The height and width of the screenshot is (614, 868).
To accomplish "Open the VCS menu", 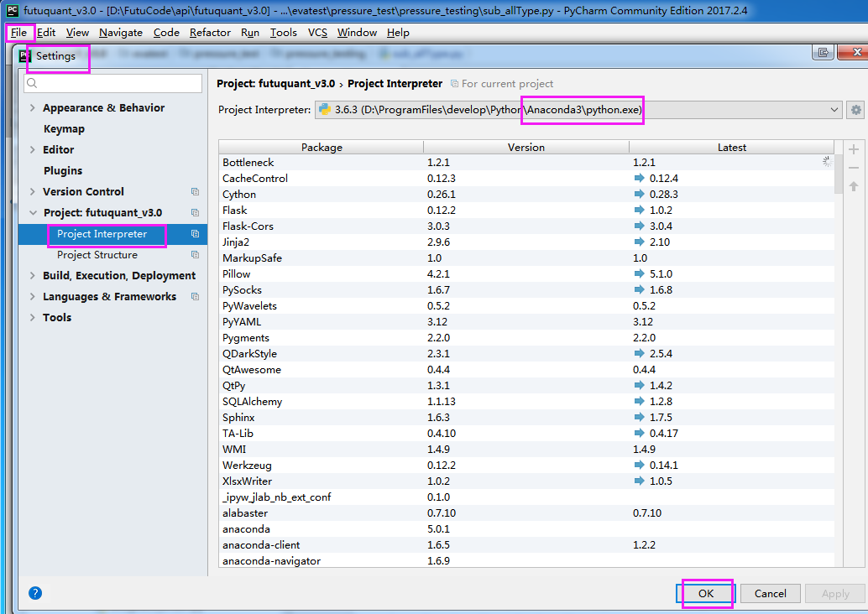I will 317,33.
